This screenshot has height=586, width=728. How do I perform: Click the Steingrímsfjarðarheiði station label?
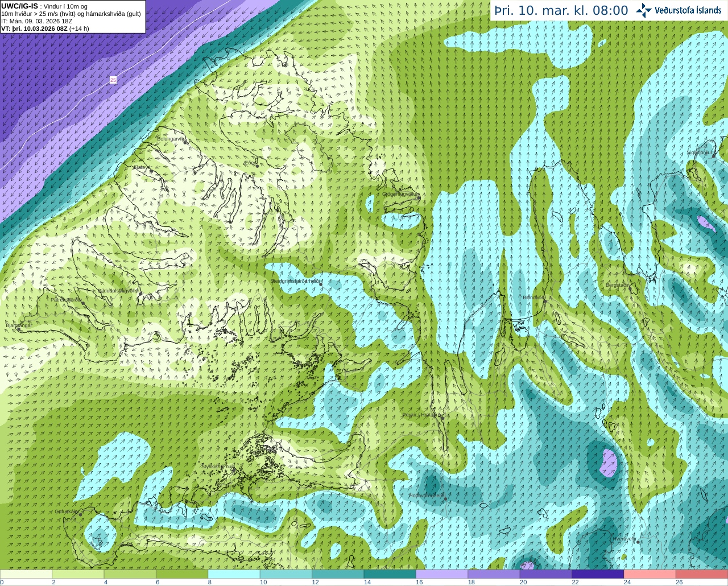296,281
